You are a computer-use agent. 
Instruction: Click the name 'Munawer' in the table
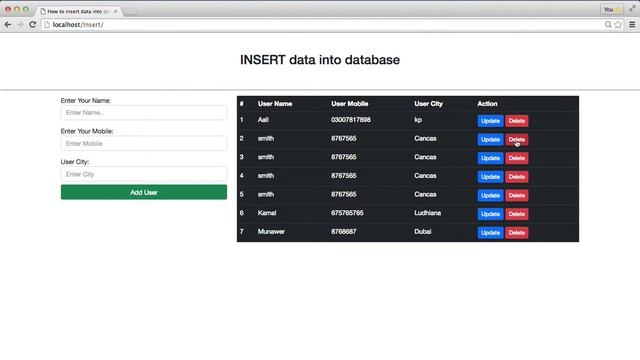click(x=271, y=231)
